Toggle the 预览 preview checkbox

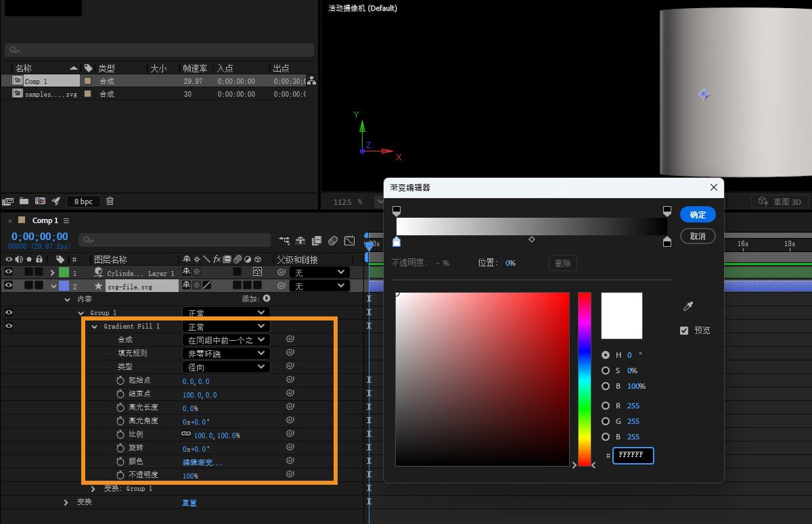point(684,331)
